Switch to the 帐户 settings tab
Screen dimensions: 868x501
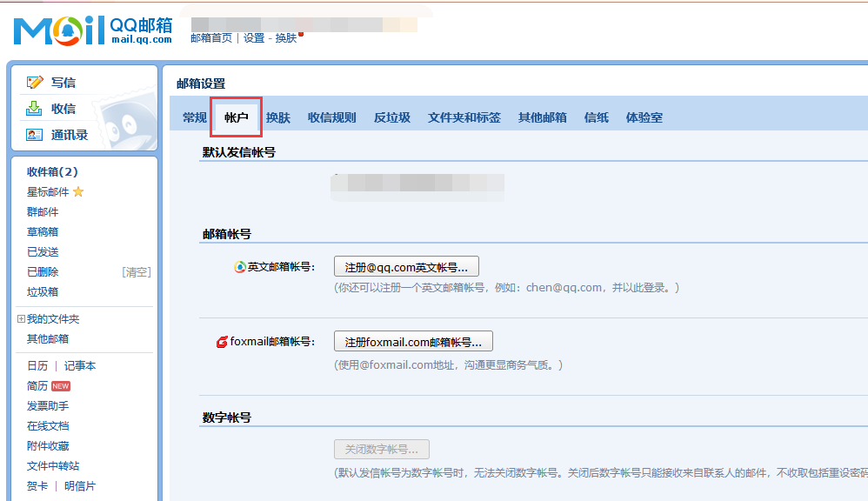tap(233, 115)
